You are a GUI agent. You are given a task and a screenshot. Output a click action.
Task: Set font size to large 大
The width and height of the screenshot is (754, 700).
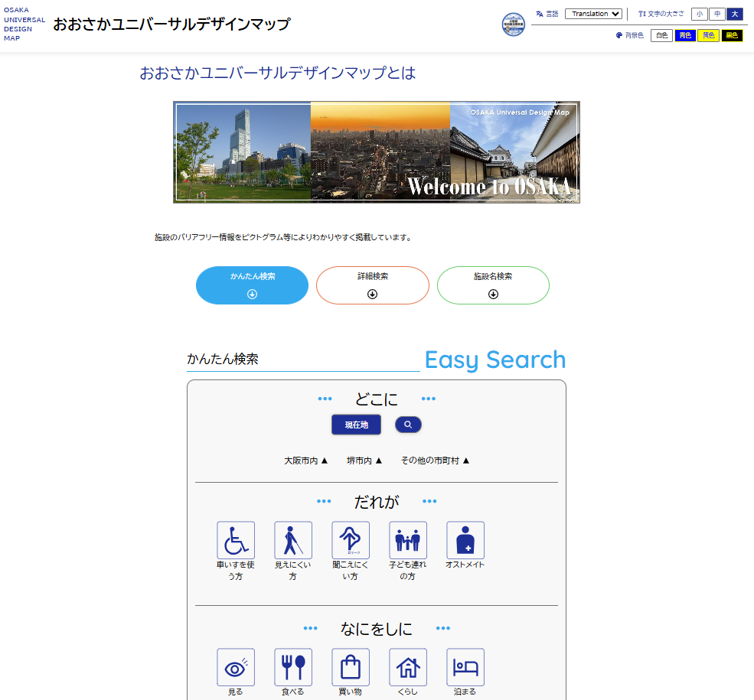735,14
